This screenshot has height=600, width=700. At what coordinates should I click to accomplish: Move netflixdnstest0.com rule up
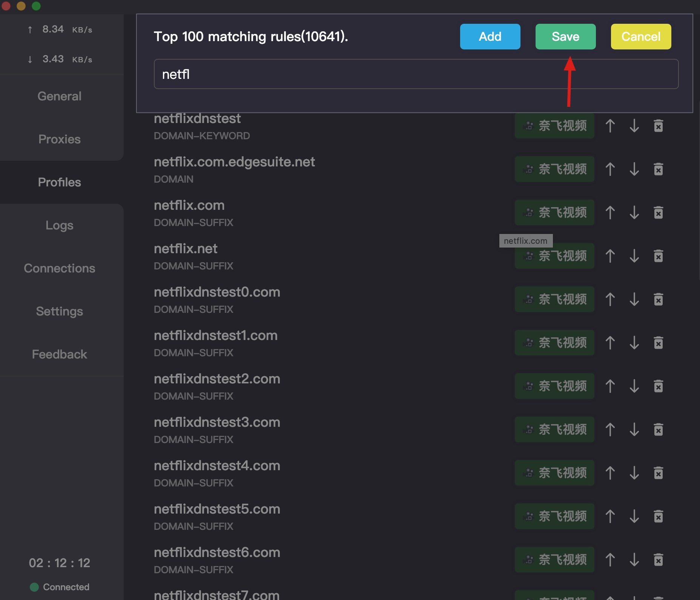click(610, 299)
